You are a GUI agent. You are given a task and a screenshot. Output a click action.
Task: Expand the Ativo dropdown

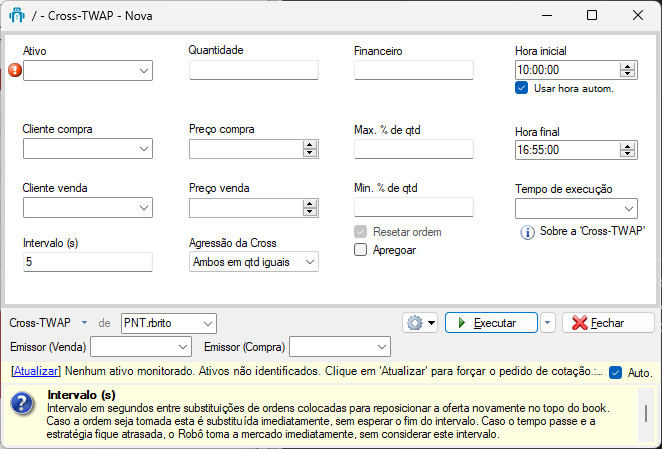point(144,71)
